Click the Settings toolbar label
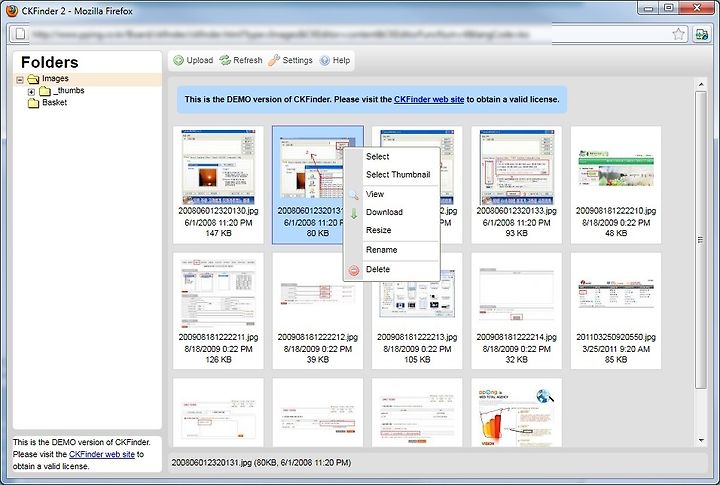This screenshot has height=485, width=720. [297, 60]
